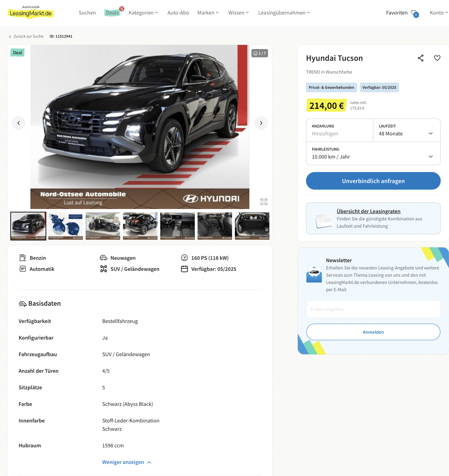Open the Laufzeit 48 Monate dropdown
The height and width of the screenshot is (476, 449).
[407, 130]
